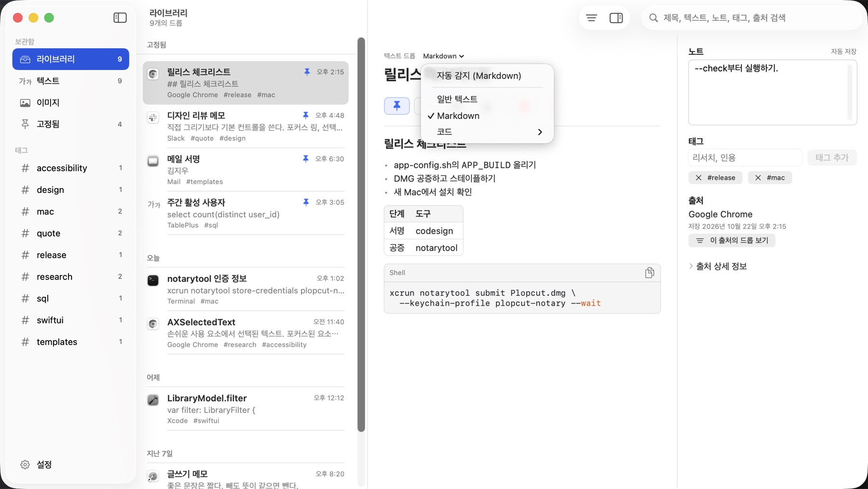Click the text icon of 주간 활성 사용자
This screenshot has height=489, width=868.
coord(153,204)
